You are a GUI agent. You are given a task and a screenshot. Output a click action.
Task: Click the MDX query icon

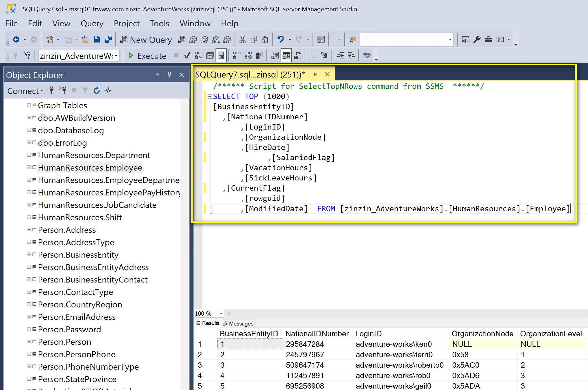point(193,40)
